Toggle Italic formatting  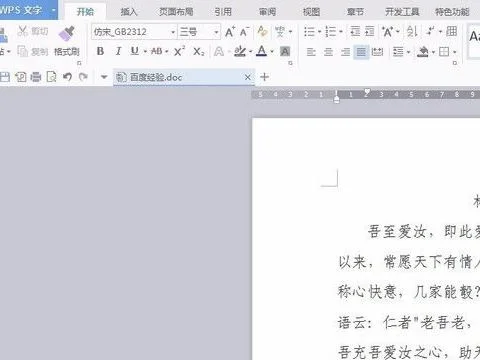118,51
